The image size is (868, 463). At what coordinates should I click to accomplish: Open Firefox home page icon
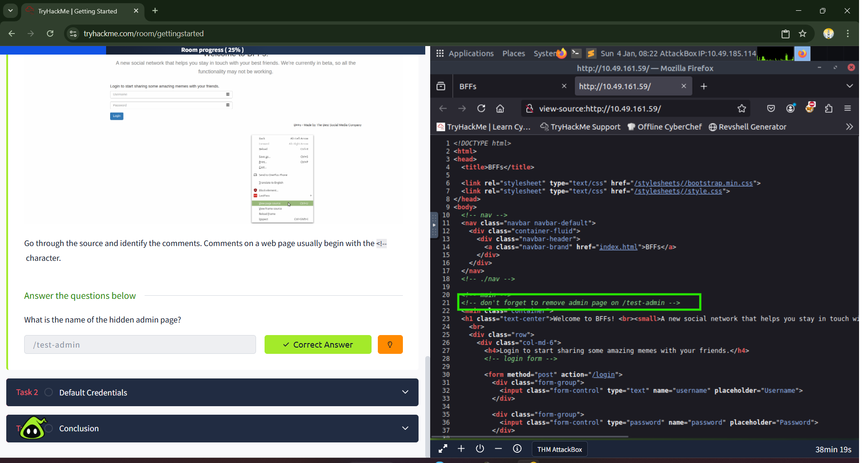click(500, 109)
